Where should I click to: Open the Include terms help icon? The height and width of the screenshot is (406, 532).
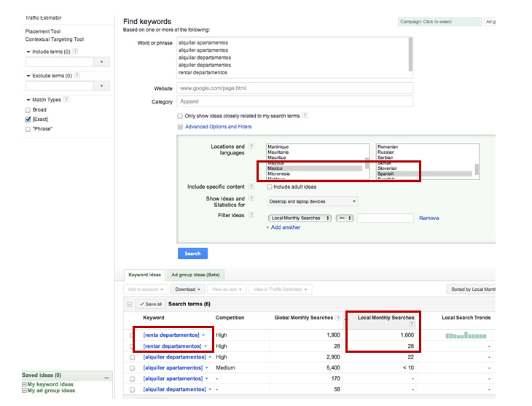pos(75,51)
